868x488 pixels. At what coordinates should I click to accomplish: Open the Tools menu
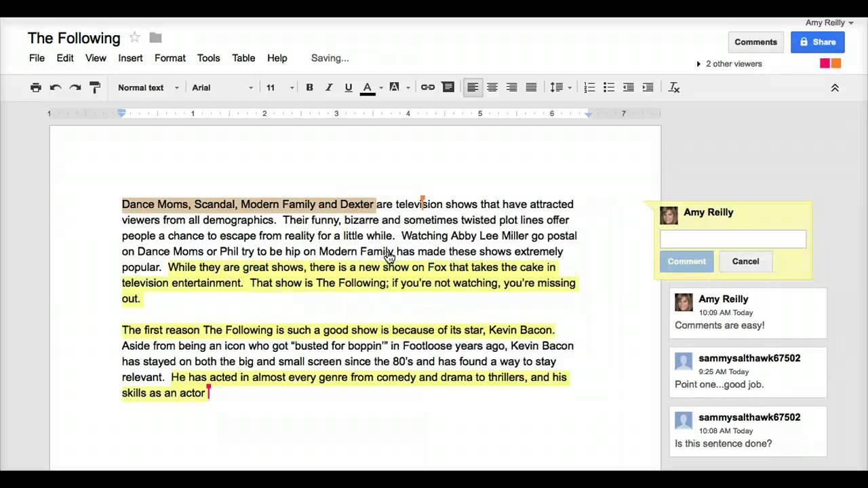pyautogui.click(x=208, y=58)
